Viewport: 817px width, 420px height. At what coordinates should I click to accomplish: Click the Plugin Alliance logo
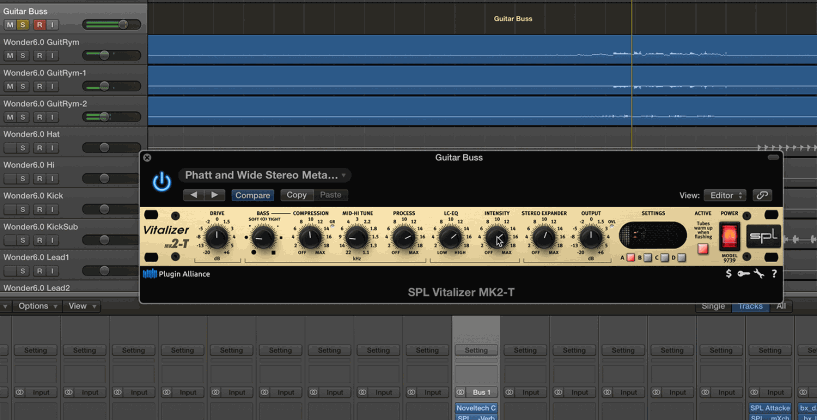pos(177,274)
